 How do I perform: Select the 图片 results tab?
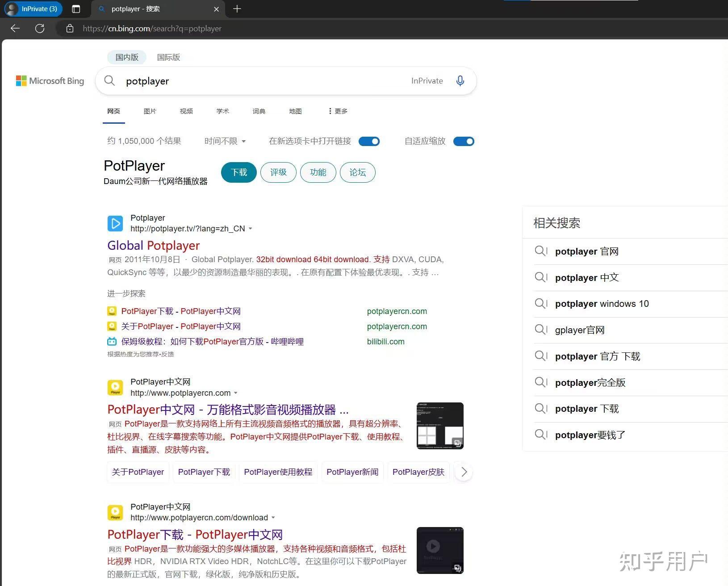(x=150, y=111)
